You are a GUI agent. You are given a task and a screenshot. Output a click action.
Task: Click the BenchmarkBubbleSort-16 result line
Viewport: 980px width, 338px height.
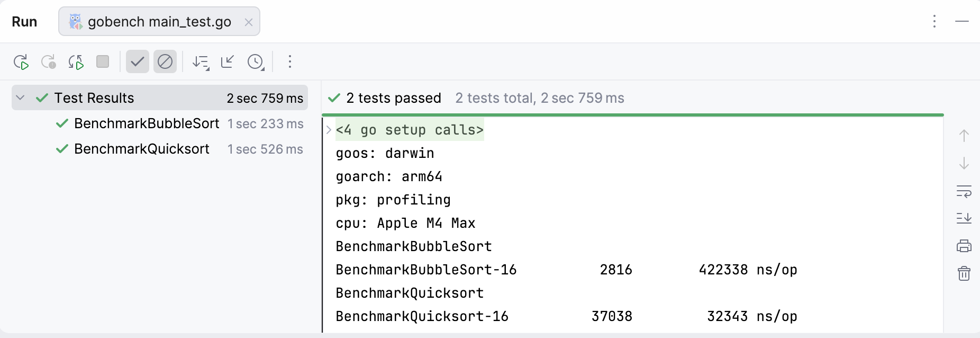click(x=566, y=270)
